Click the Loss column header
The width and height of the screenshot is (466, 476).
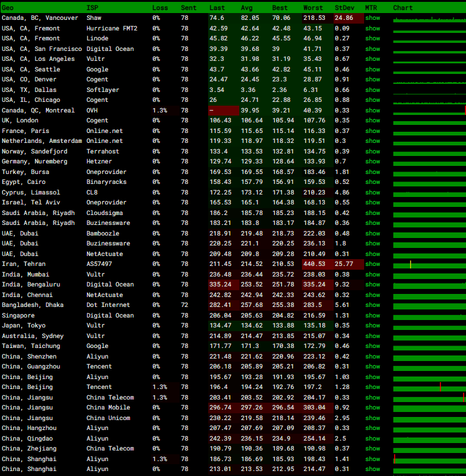tap(160, 8)
